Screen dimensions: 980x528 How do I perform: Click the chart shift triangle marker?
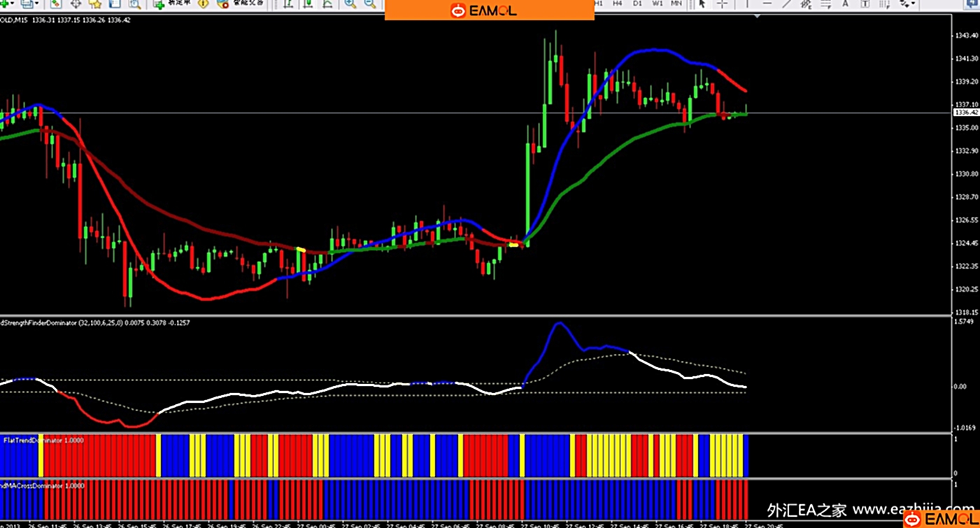758,16
